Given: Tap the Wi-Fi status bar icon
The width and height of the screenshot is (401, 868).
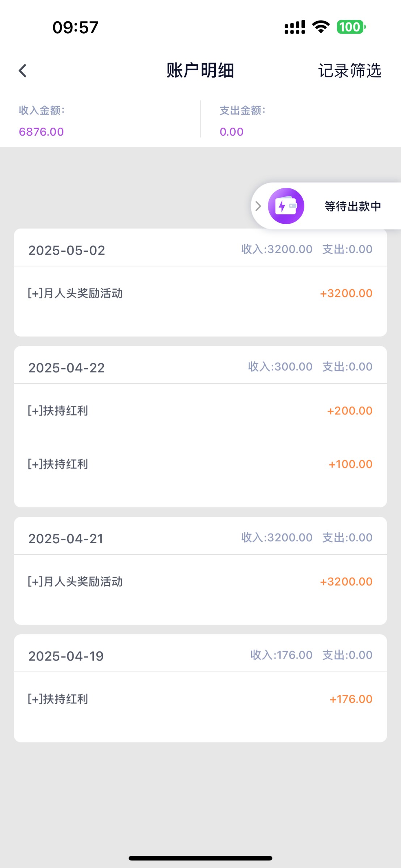Looking at the screenshot, I should 321,27.
